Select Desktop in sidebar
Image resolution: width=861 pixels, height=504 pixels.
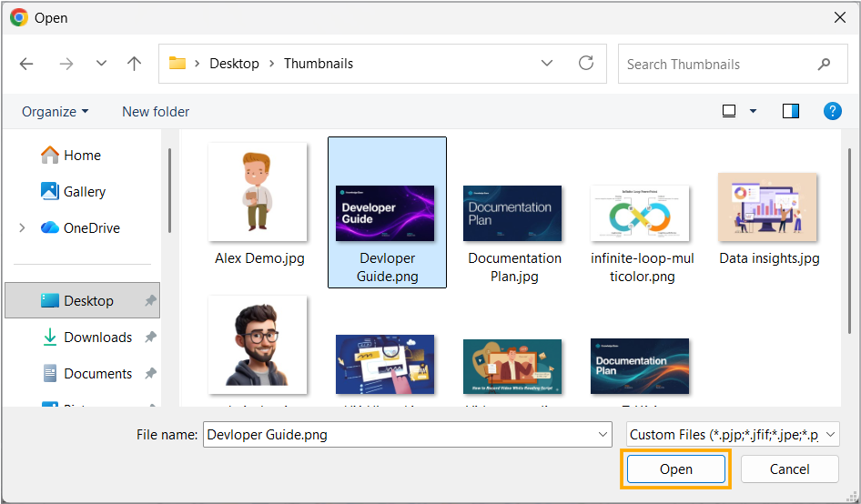click(82, 300)
